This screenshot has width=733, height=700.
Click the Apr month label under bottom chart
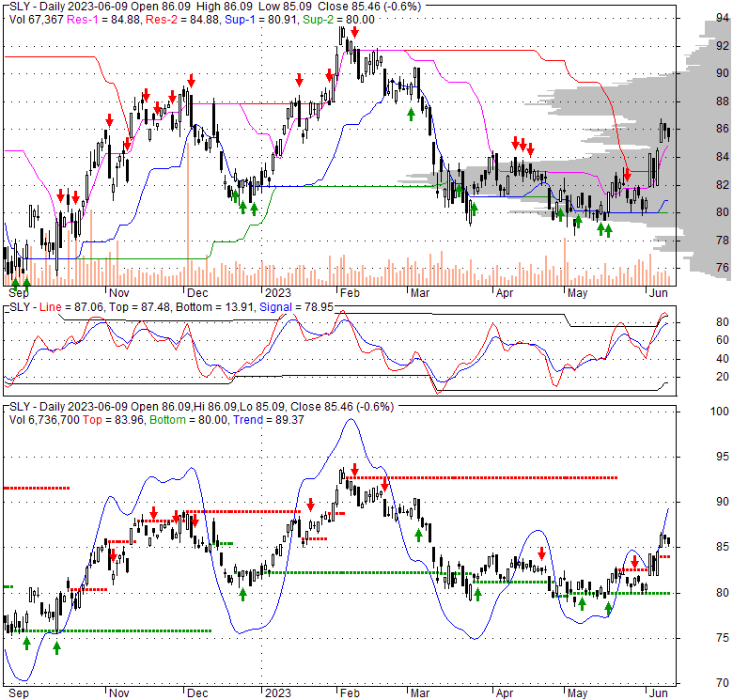click(505, 693)
